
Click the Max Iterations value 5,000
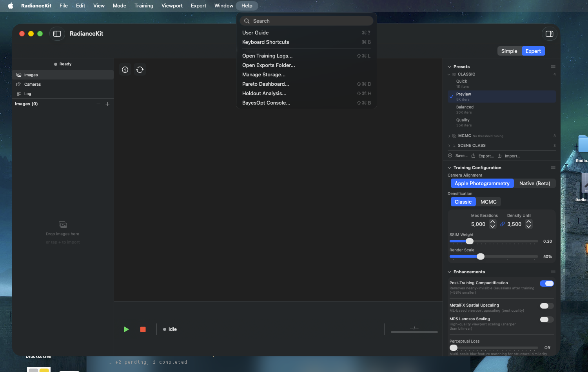[478, 224]
